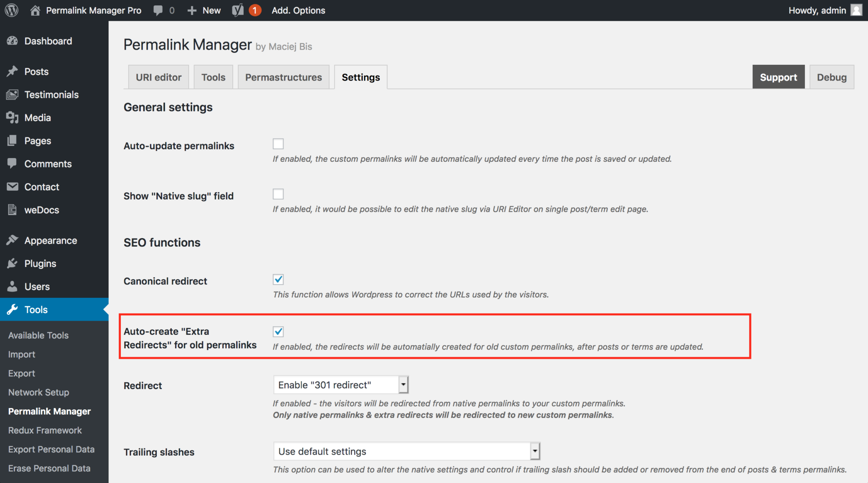Image resolution: width=868 pixels, height=483 pixels.
Task: Open the comments bubble icon in admin bar
Action: point(158,11)
